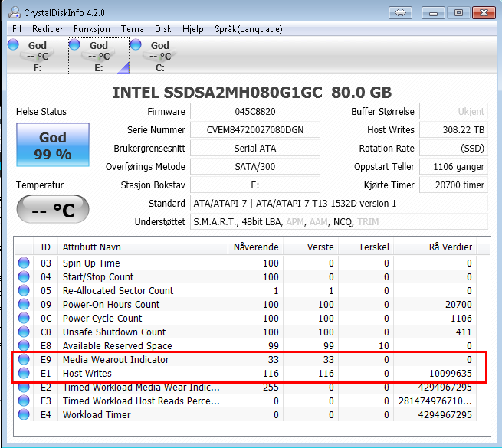502x448 pixels.
Task: Click the double-arrow resize button in title bar
Action: (400, 13)
